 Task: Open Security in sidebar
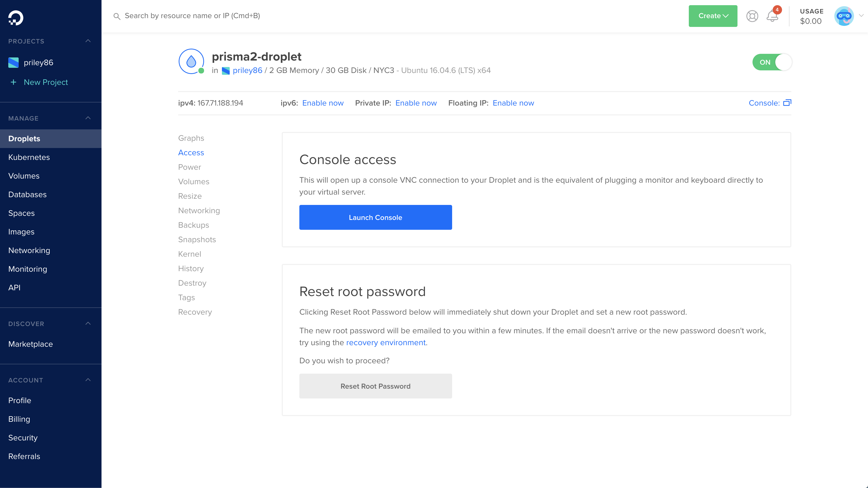[x=23, y=438]
